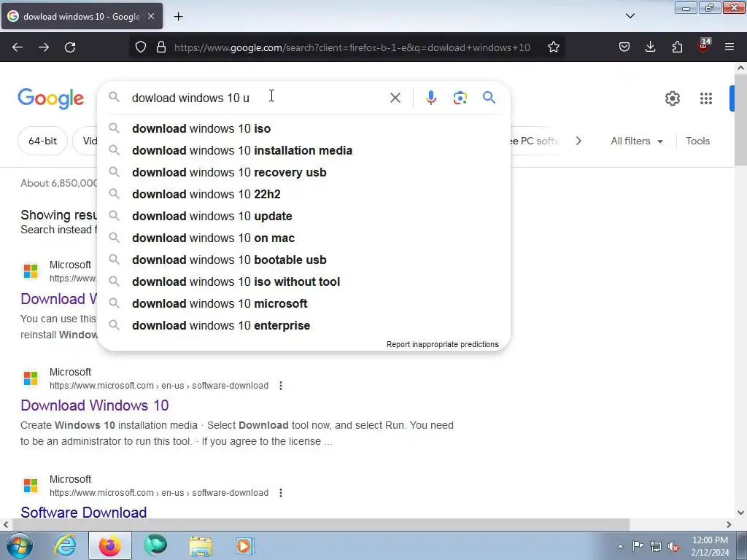Select suggestion download windows 10 iso
Viewport: 747px width, 560px height.
(303, 128)
